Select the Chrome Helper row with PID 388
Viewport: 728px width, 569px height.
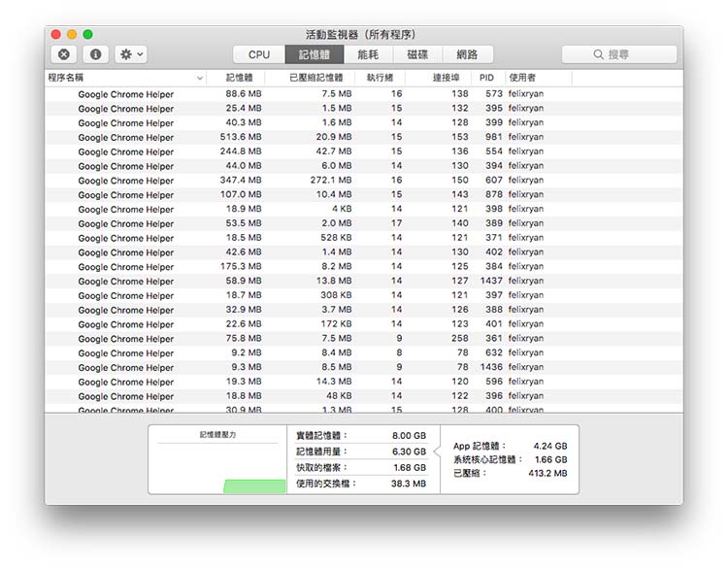[x=364, y=310]
